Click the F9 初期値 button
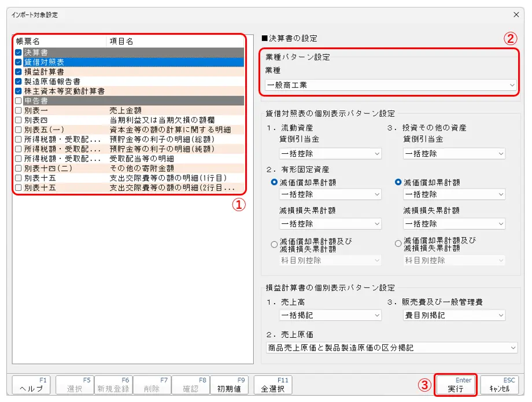This screenshot has width=532, height=402. pyautogui.click(x=231, y=385)
